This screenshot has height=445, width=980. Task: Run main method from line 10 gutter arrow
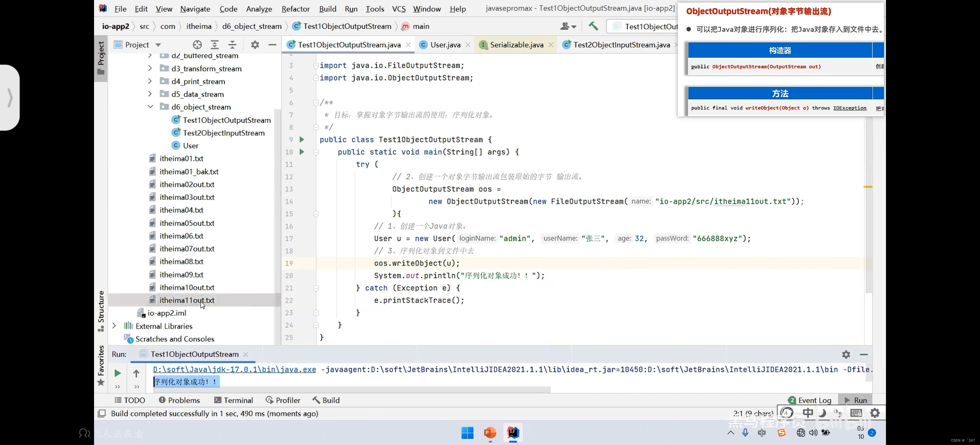pos(302,152)
